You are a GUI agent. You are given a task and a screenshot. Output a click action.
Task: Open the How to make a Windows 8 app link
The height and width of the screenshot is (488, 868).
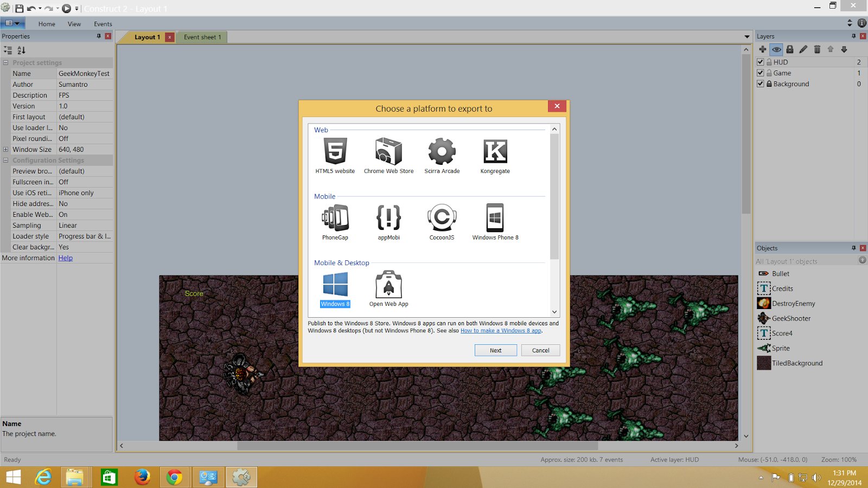click(x=500, y=330)
